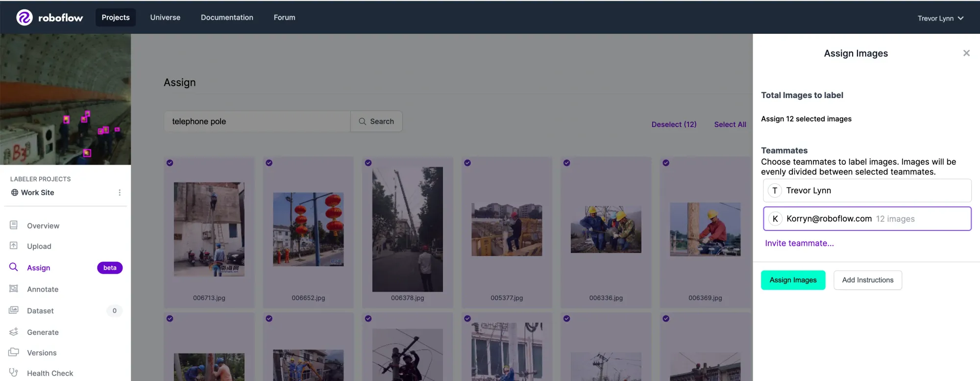Click the T avatar for Trevor Lynn
Viewport: 980px width, 381px height.
[x=775, y=191]
